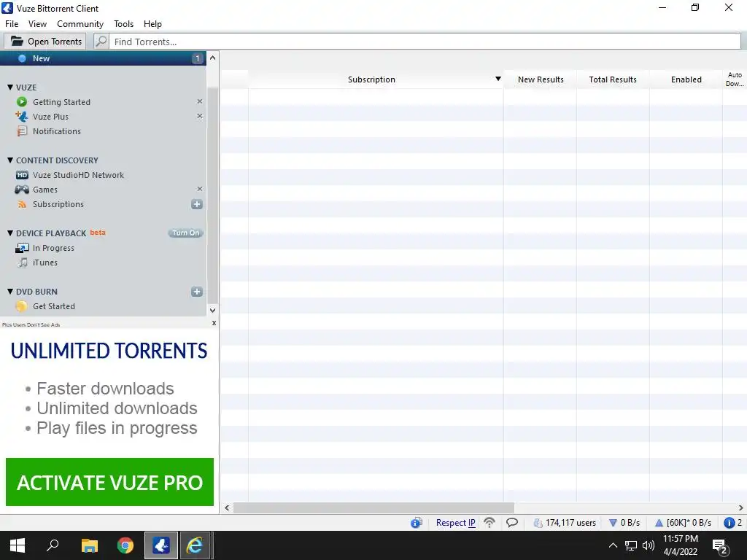Viewport: 747px width, 560px height.
Task: Click the network status icon left of Respect IP
Action: pyautogui.click(x=417, y=523)
